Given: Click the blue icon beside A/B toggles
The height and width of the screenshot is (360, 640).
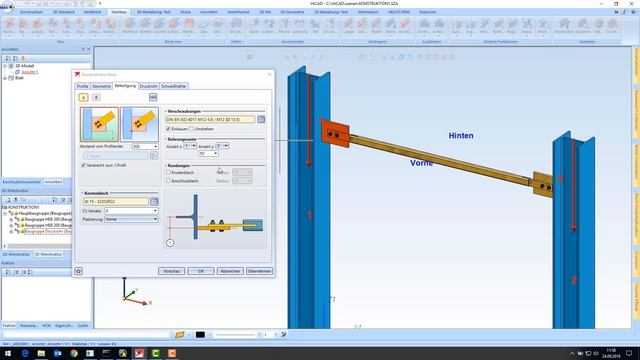Looking at the screenshot, I should [x=153, y=97].
